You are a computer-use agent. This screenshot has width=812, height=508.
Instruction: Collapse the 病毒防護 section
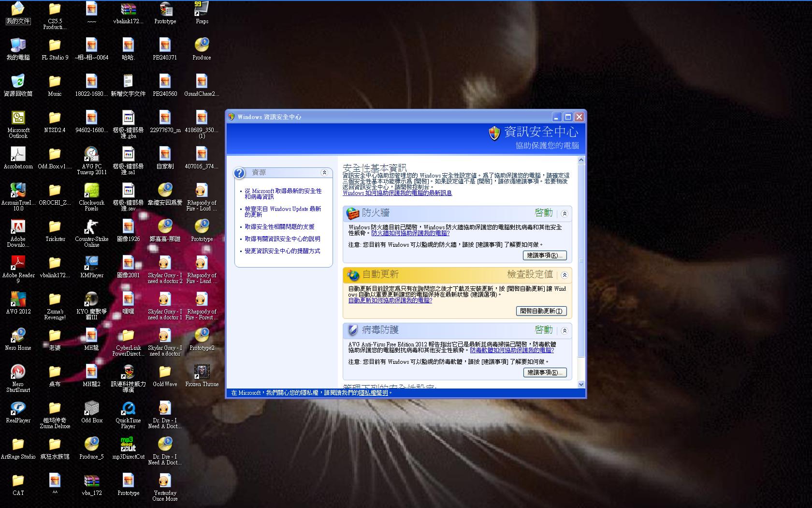[x=564, y=330]
